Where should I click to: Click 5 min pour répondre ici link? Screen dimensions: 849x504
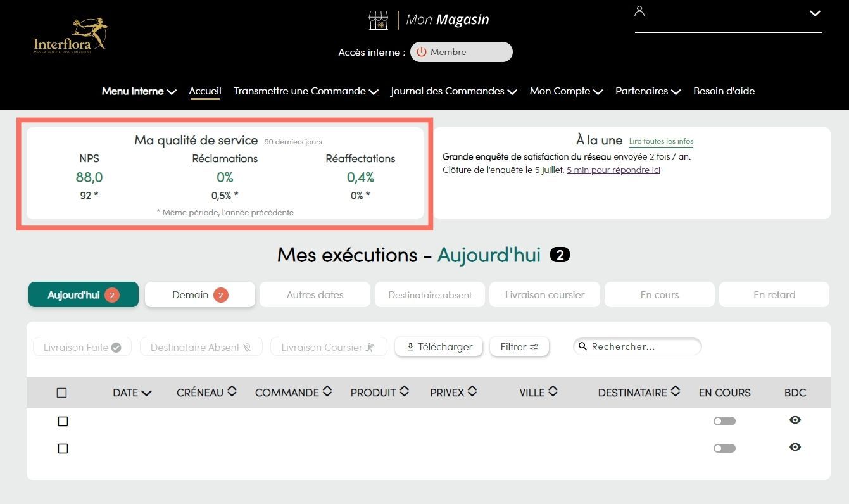pyautogui.click(x=613, y=170)
